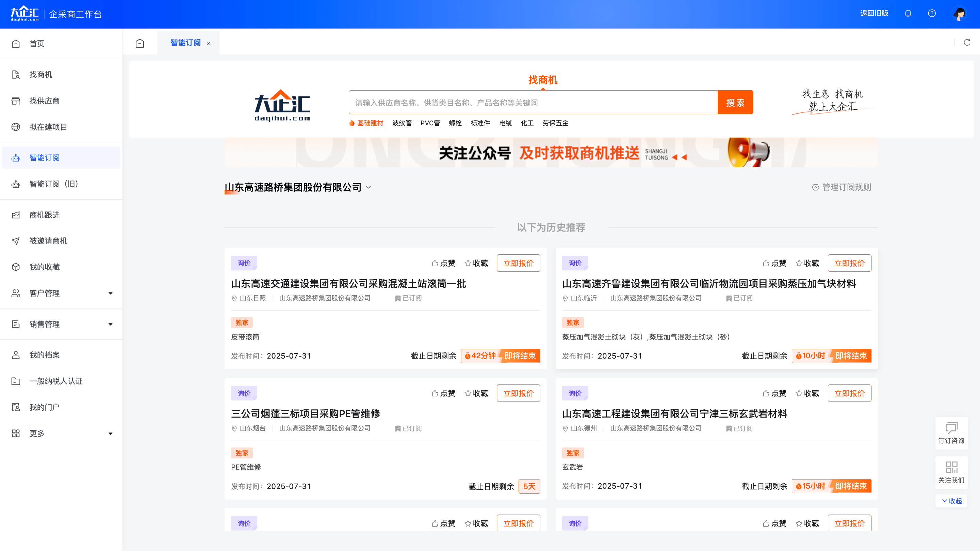Open the 山东高速交通建设集团 混凝土站滚筒 title
This screenshot has width=980, height=551.
click(348, 284)
